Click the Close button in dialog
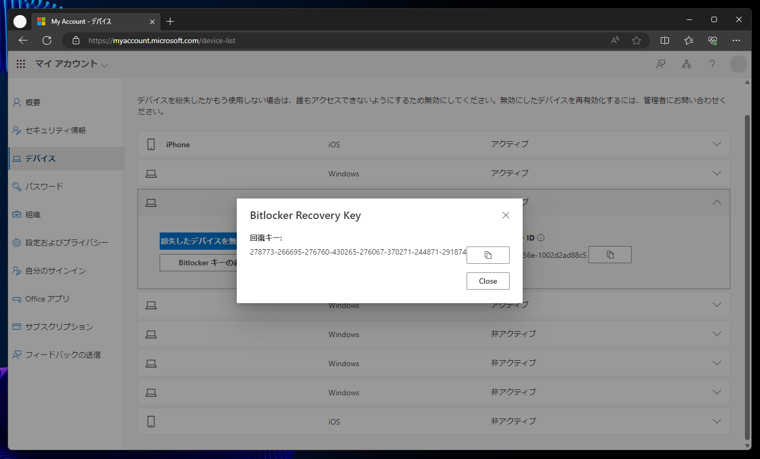 488,281
